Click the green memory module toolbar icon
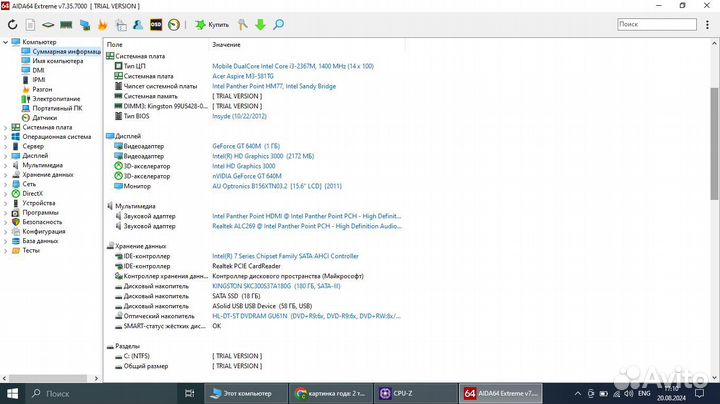 click(66, 25)
